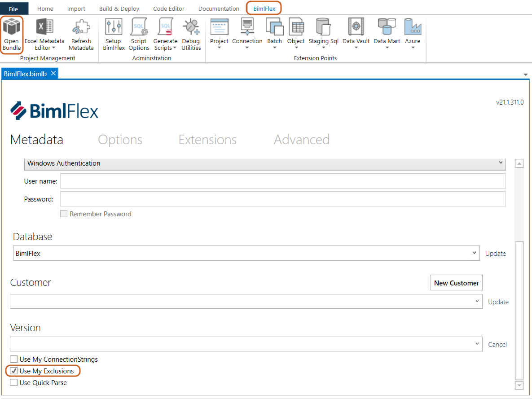Expand the Connection dropdown arrow
The image size is (532, 399).
[x=247, y=48]
